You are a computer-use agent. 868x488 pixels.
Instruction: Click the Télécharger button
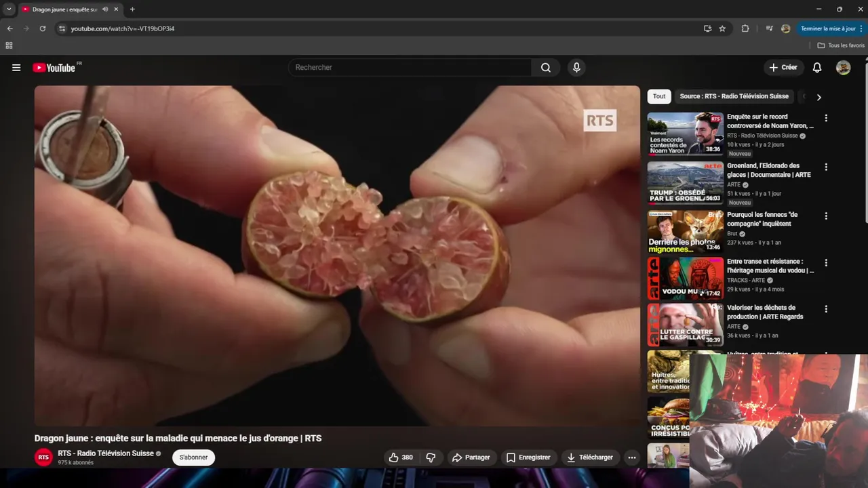pyautogui.click(x=590, y=457)
